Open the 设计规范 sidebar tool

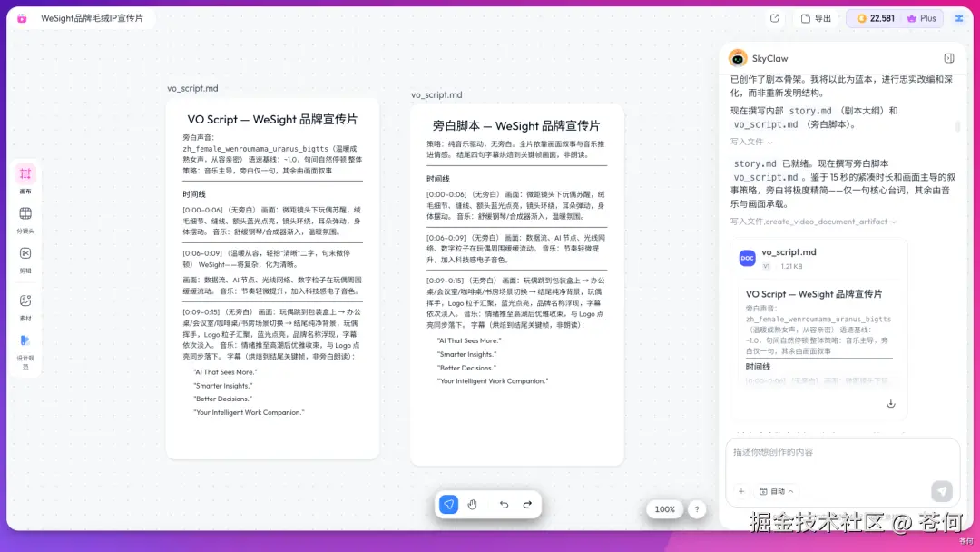coord(25,352)
